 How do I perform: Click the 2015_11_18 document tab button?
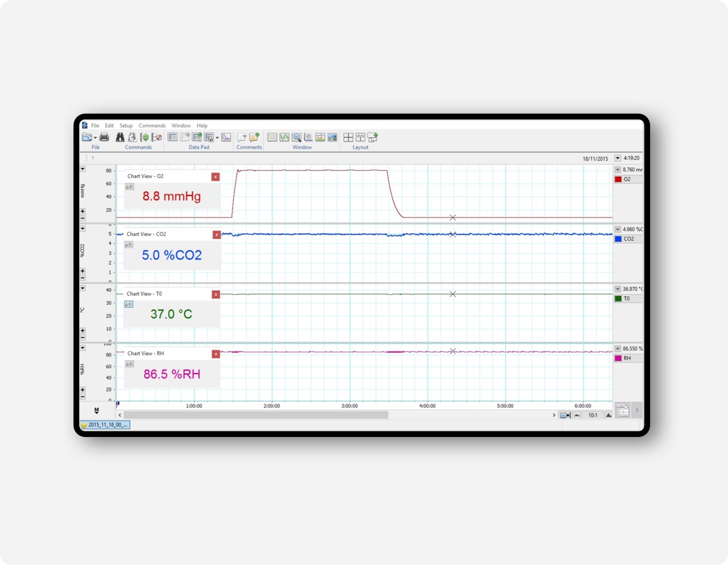click(x=105, y=424)
